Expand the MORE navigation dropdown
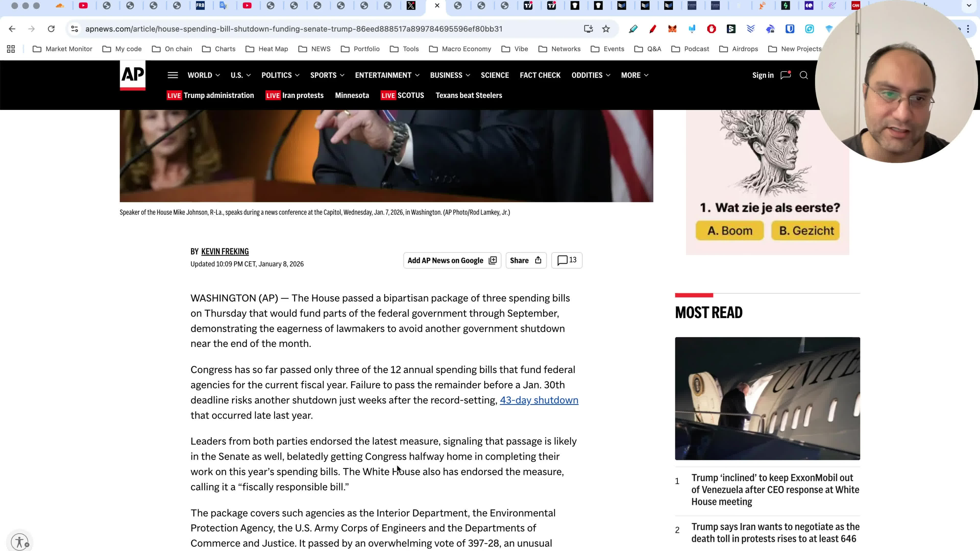This screenshot has height=551, width=980. tap(634, 75)
